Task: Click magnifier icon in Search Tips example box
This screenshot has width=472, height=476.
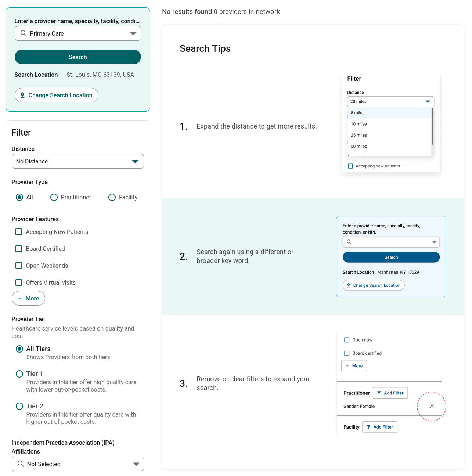Action: 349,242
